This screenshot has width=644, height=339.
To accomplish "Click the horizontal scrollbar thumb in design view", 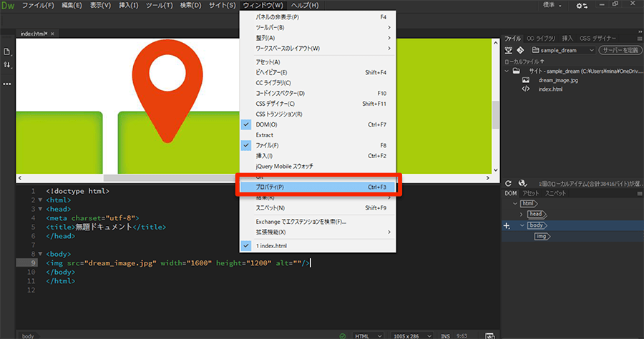I will pos(172,178).
